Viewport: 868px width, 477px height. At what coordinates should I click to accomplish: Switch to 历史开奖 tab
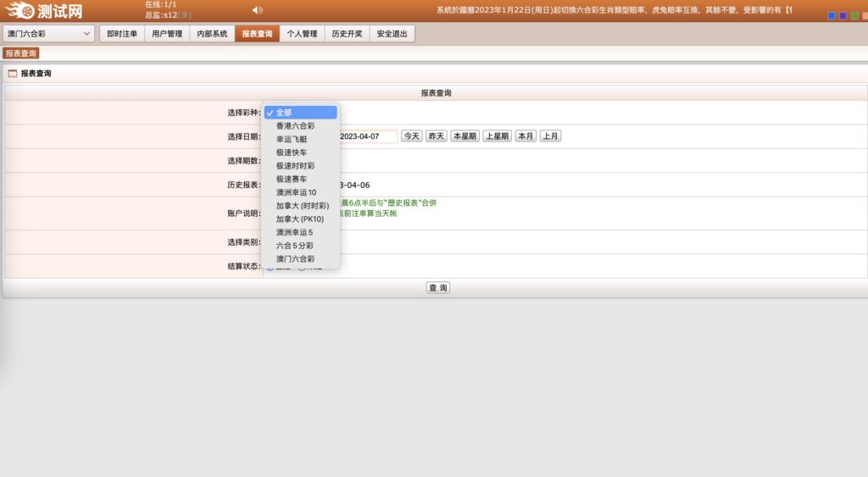click(347, 34)
